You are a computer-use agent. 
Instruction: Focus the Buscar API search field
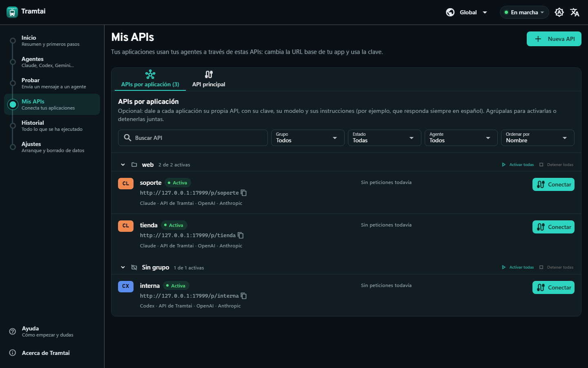point(193,138)
